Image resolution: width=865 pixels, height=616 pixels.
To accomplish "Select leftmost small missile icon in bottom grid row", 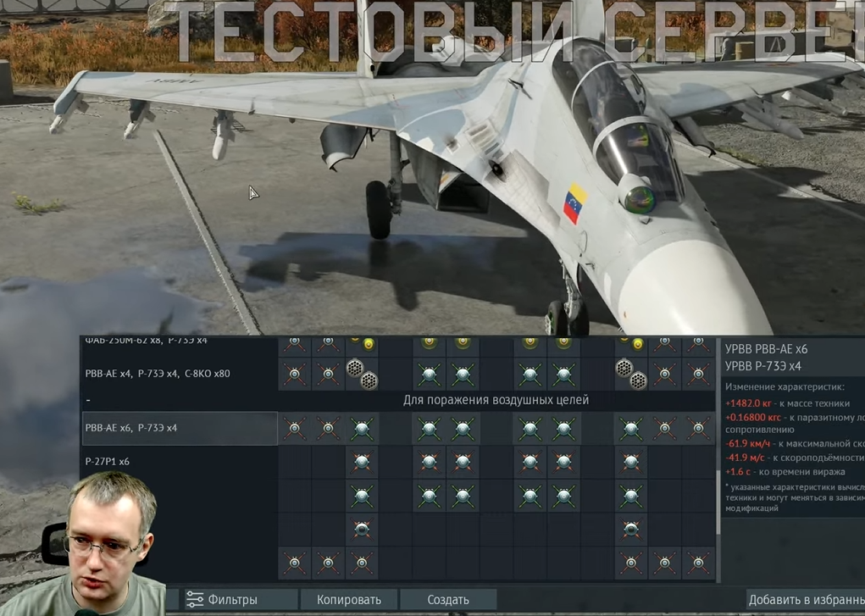I will [295, 563].
